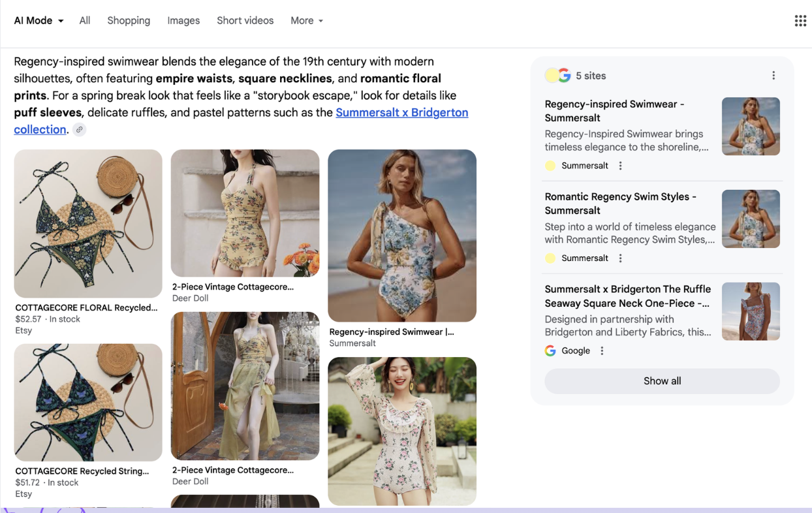Open the pink floral long-sleeve swimsuit image

tap(402, 431)
